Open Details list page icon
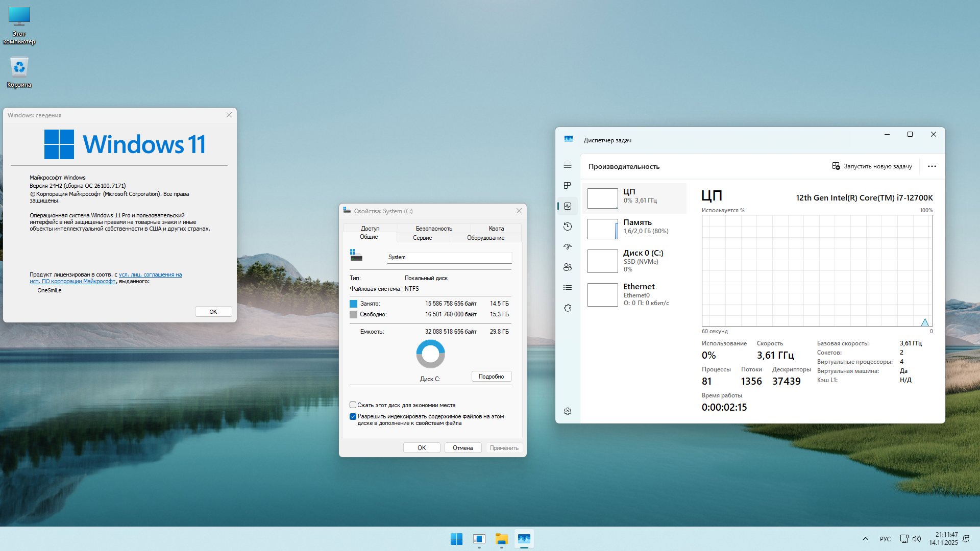This screenshot has width=980, height=551. 568,288
